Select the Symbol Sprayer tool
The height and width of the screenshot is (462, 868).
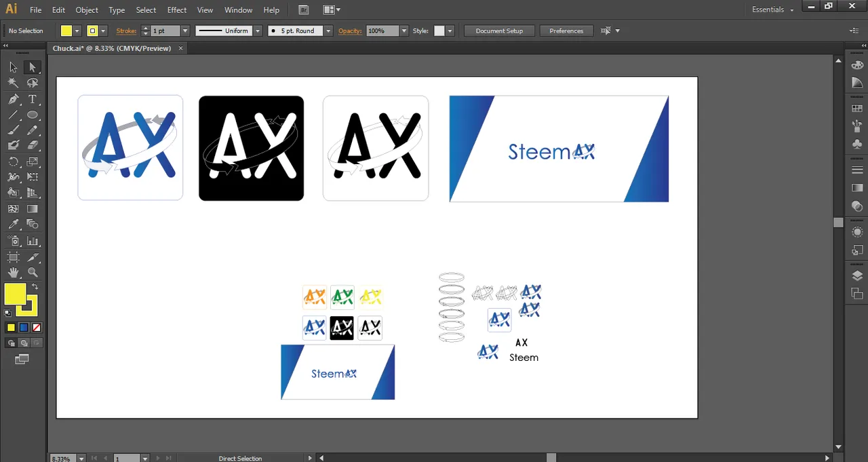pos(14,241)
